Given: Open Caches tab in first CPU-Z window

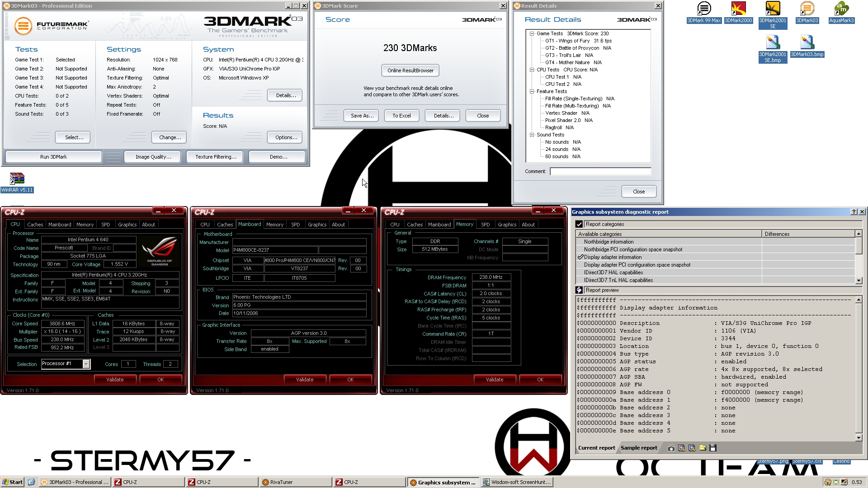Looking at the screenshot, I should (35, 225).
